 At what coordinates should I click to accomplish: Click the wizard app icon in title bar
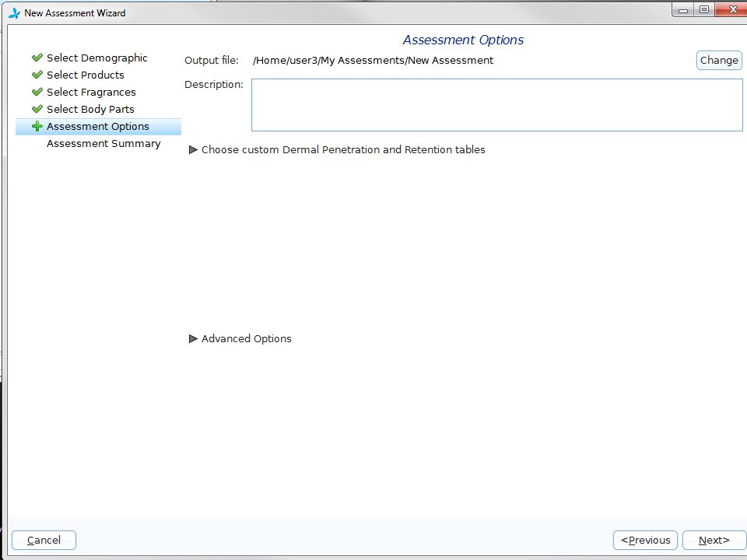point(14,13)
